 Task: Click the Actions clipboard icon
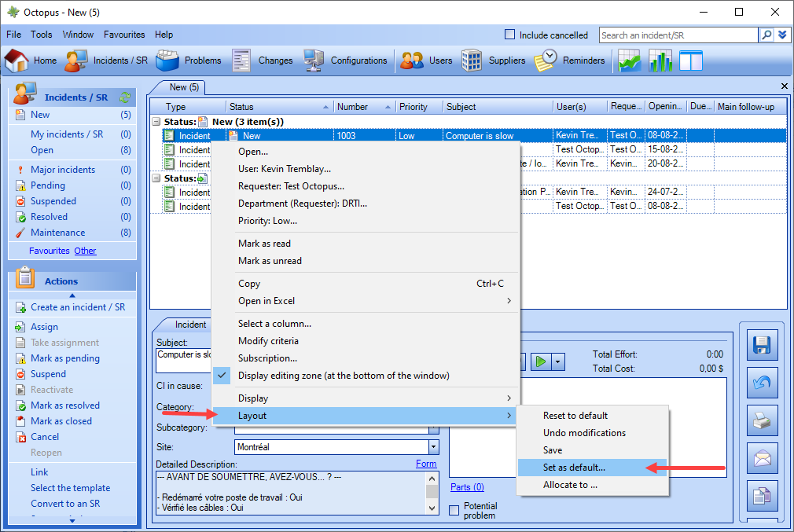click(x=25, y=278)
